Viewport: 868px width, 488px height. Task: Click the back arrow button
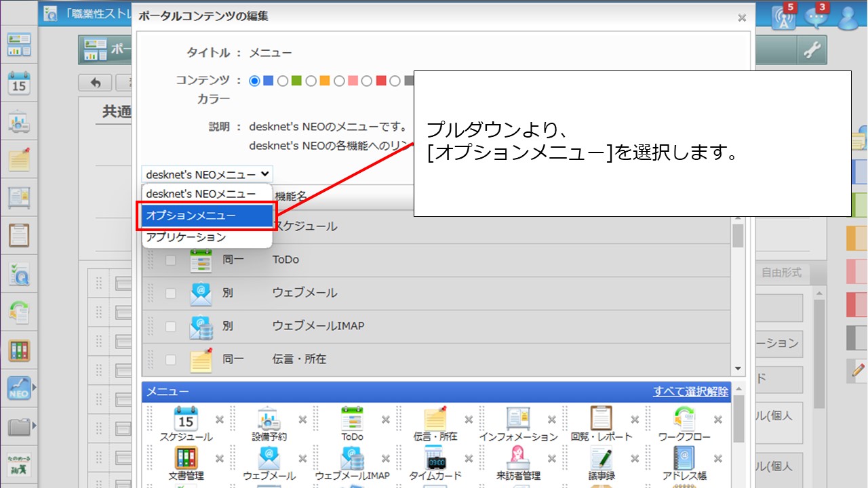(96, 83)
